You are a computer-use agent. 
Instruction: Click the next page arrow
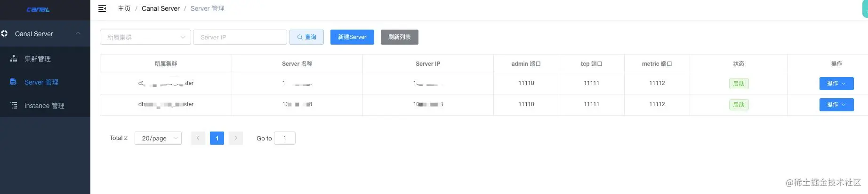tap(236, 138)
